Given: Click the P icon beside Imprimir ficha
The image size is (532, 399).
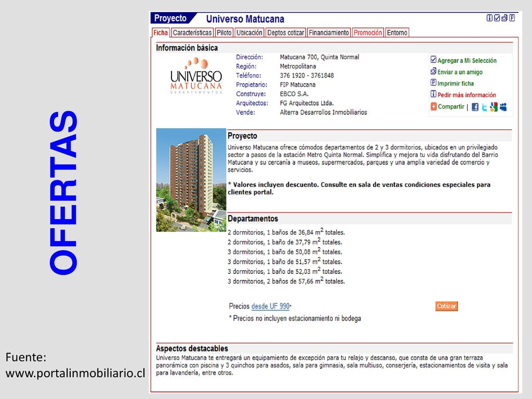Looking at the screenshot, I should coord(433,83).
